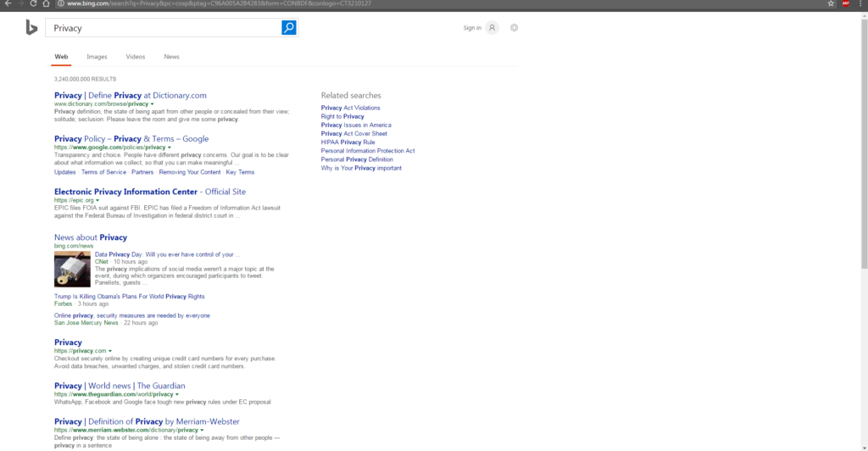This screenshot has height=451, width=868.
Task: Click the Sign in profile avatar icon
Action: point(492,28)
